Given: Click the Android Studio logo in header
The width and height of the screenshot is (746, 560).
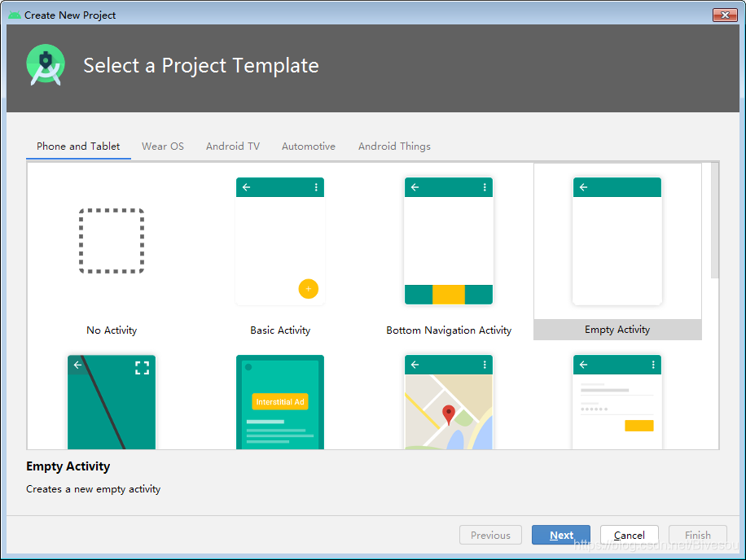Looking at the screenshot, I should [x=46, y=65].
